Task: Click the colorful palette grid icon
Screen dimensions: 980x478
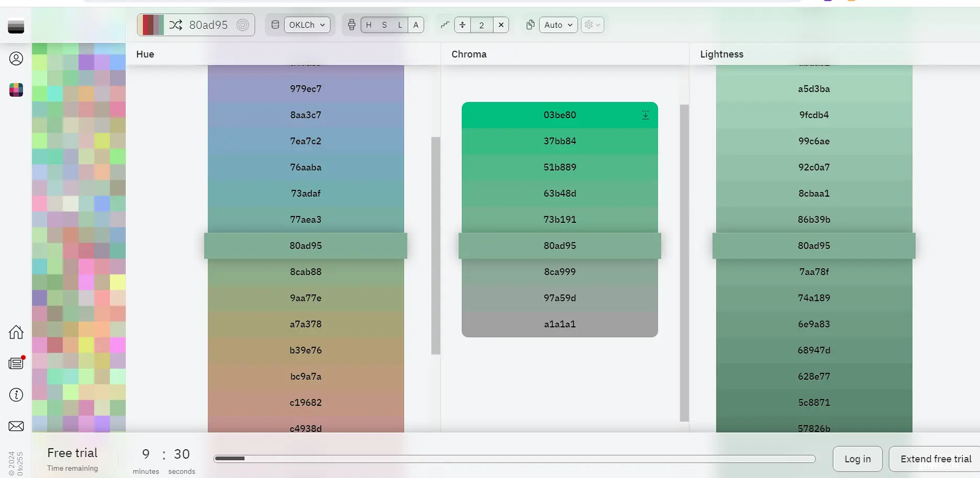Action: [16, 90]
